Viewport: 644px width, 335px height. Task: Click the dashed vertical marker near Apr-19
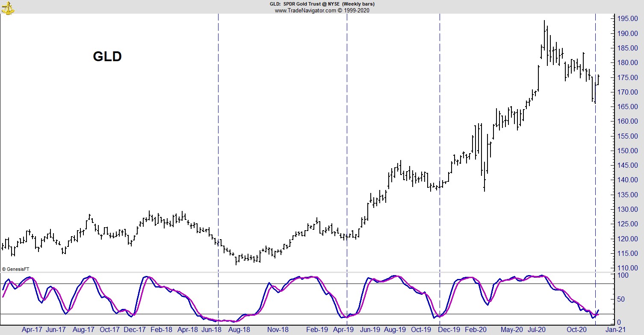(x=347, y=128)
